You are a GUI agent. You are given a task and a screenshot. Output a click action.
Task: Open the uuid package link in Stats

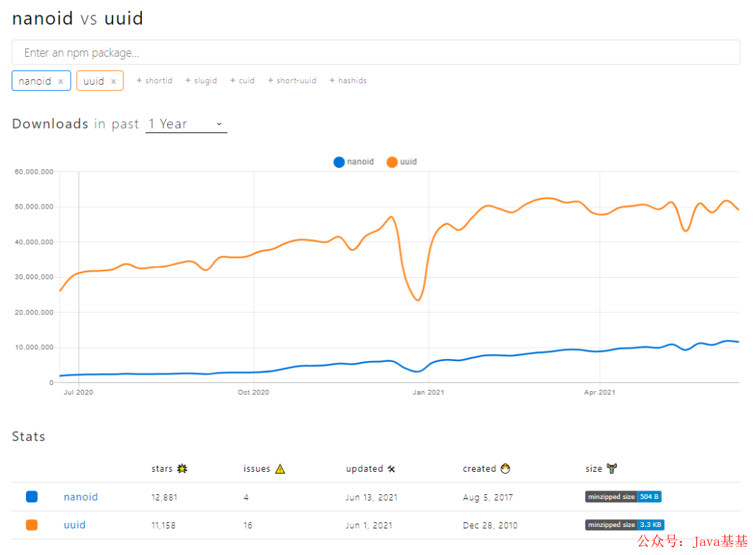[x=74, y=525]
